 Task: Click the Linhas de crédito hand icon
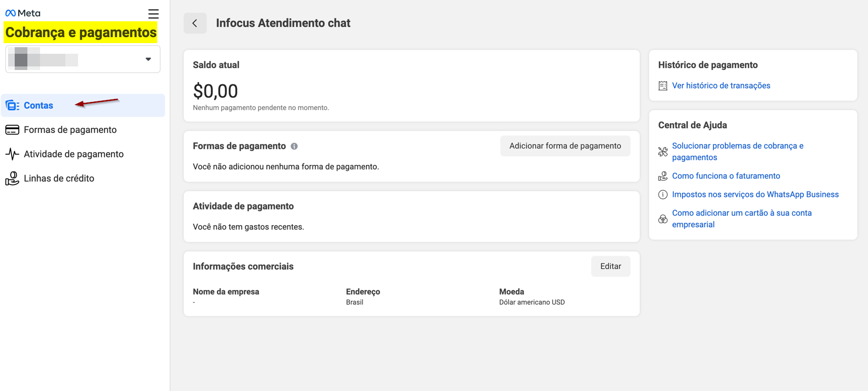12,179
